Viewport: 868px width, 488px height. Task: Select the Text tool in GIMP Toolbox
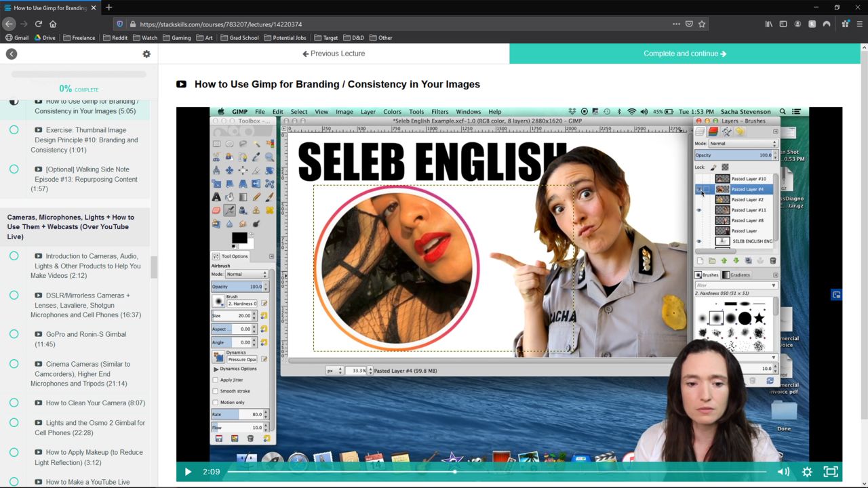click(x=216, y=197)
